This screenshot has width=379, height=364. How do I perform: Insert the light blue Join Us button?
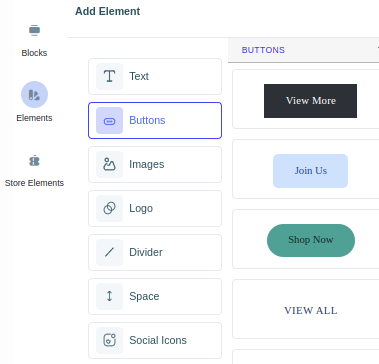(310, 171)
